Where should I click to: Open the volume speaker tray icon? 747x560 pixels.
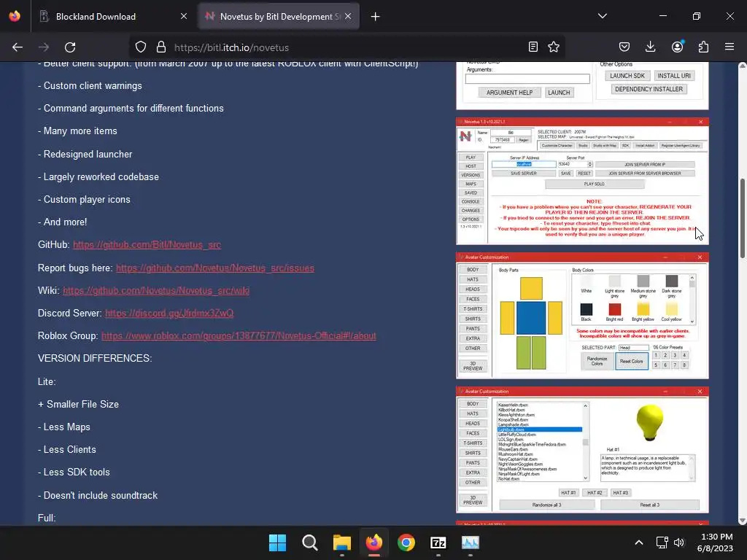click(x=679, y=542)
